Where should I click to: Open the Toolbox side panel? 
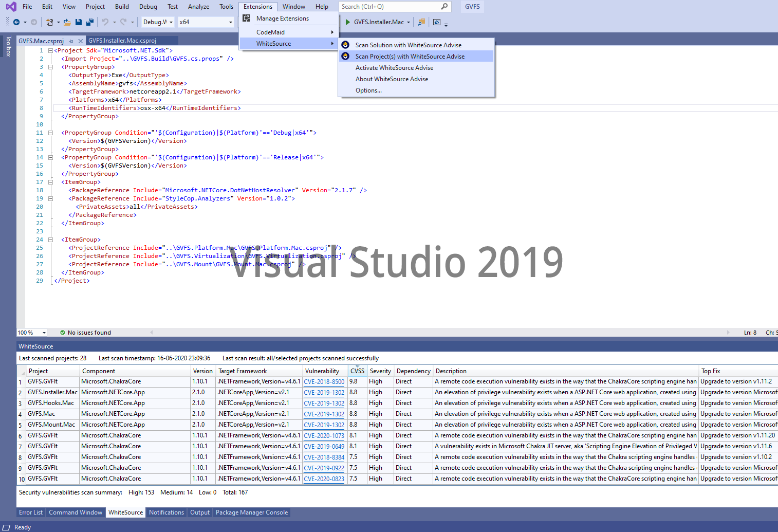(8, 46)
